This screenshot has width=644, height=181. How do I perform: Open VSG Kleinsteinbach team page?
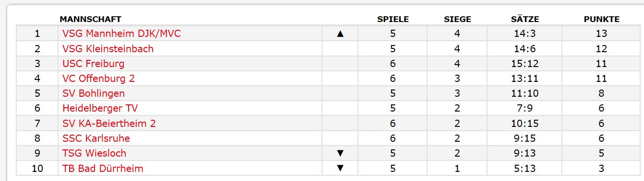(x=108, y=48)
